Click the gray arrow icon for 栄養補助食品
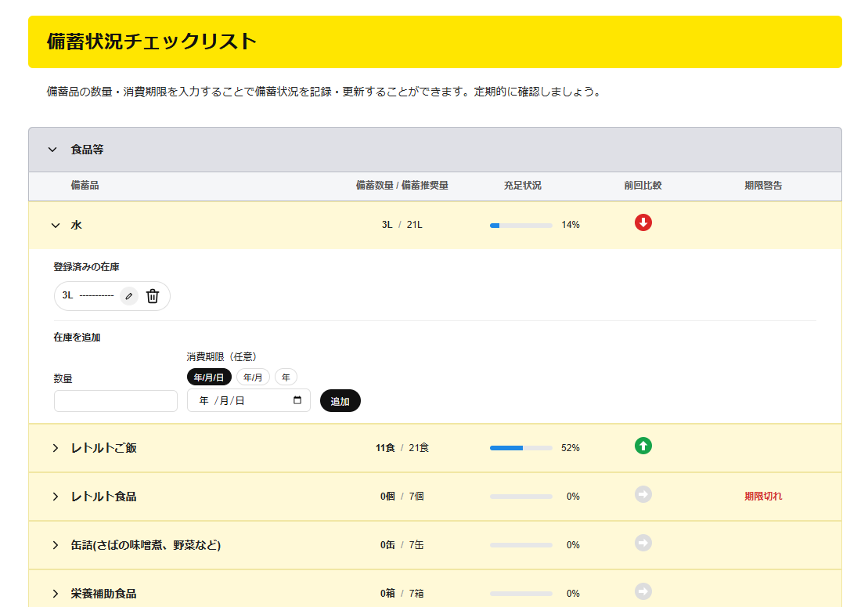 click(643, 591)
